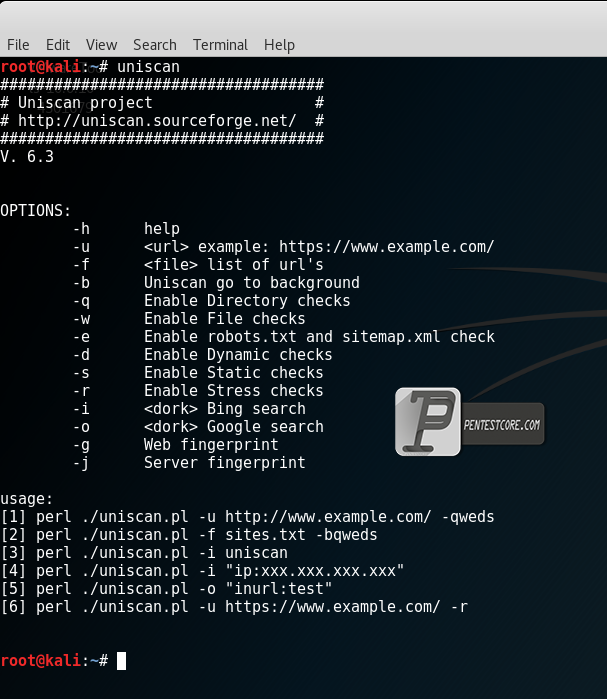607x699 pixels.
Task: Click 'Enable Static checks' text
Action: pos(234,373)
